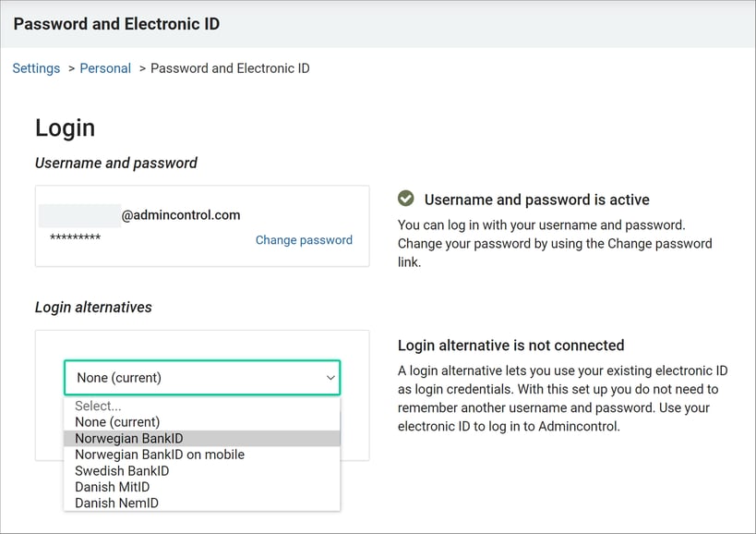Click the dropdown chevron arrow icon
Image resolution: width=756 pixels, height=534 pixels.
click(x=330, y=378)
